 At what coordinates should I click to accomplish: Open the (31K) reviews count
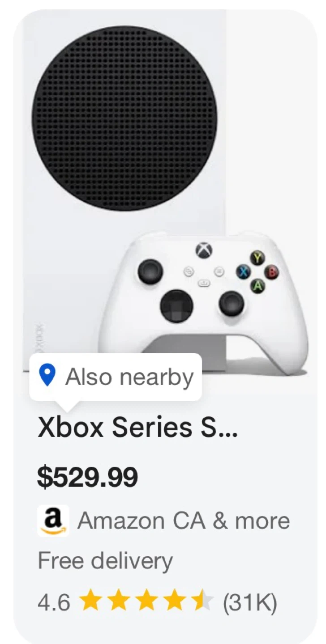coord(250,602)
